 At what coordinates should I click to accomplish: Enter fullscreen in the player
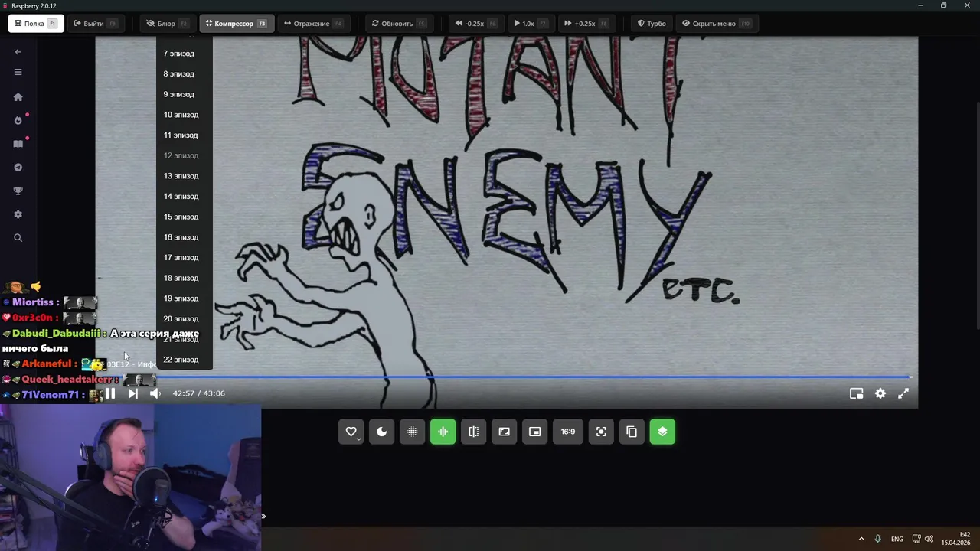pyautogui.click(x=903, y=393)
